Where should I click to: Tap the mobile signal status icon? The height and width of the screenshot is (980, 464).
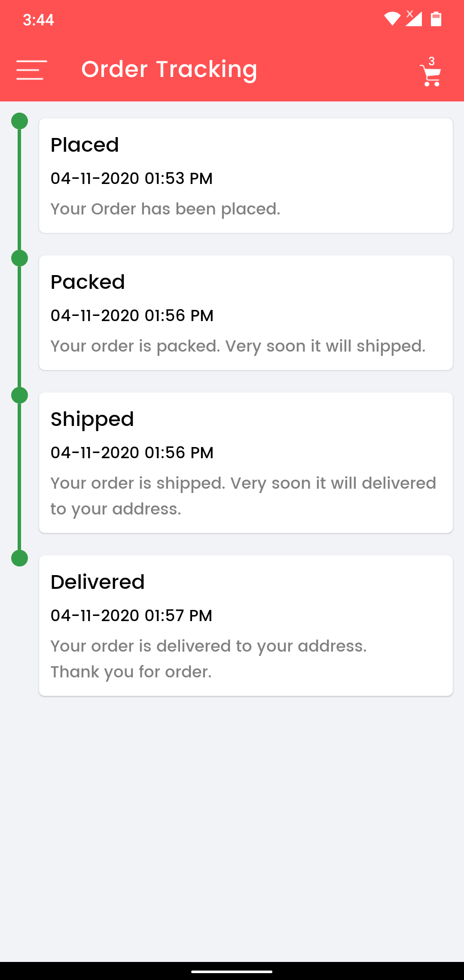(413, 19)
